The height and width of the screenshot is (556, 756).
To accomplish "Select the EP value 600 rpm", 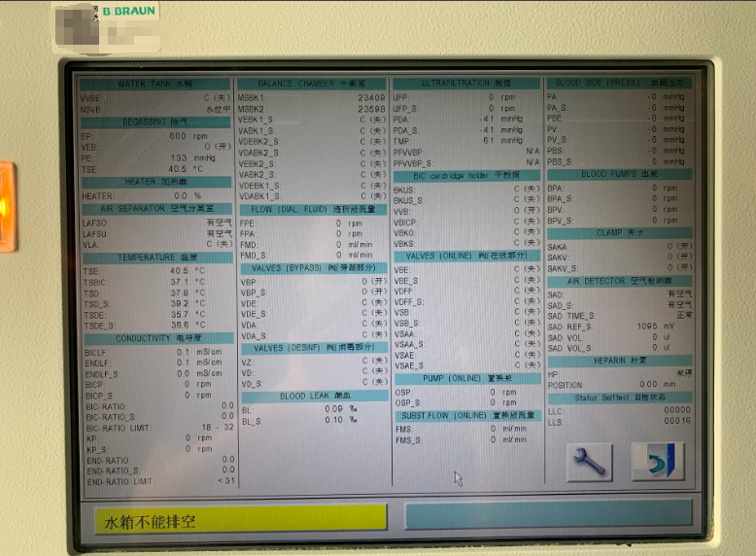I will pos(189,136).
